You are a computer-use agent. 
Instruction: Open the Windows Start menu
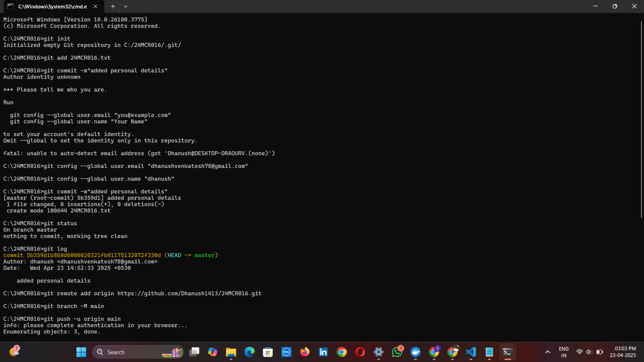pos(81,352)
